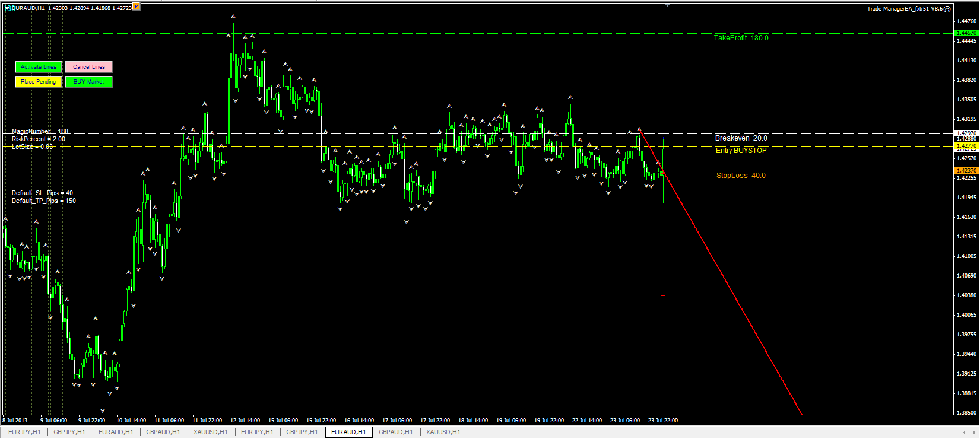Image resolution: width=980 pixels, height=439 pixels.
Task: Click the 23 Jul 22:00 time axis label
Action: 663,421
